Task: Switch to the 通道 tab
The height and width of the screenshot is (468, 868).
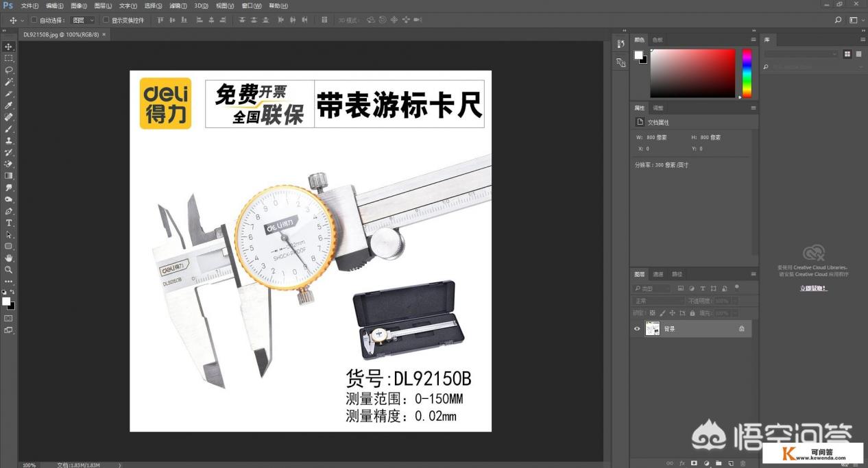Action: pyautogui.click(x=658, y=274)
